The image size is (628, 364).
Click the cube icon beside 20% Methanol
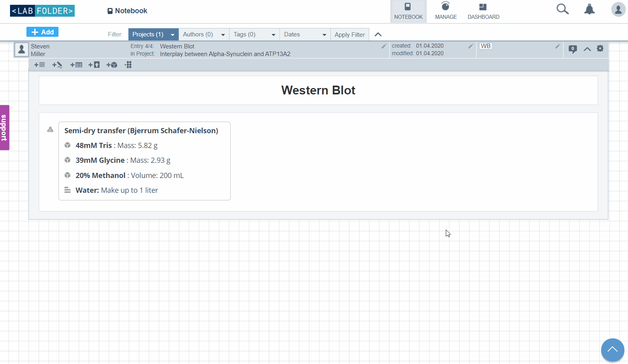click(68, 175)
